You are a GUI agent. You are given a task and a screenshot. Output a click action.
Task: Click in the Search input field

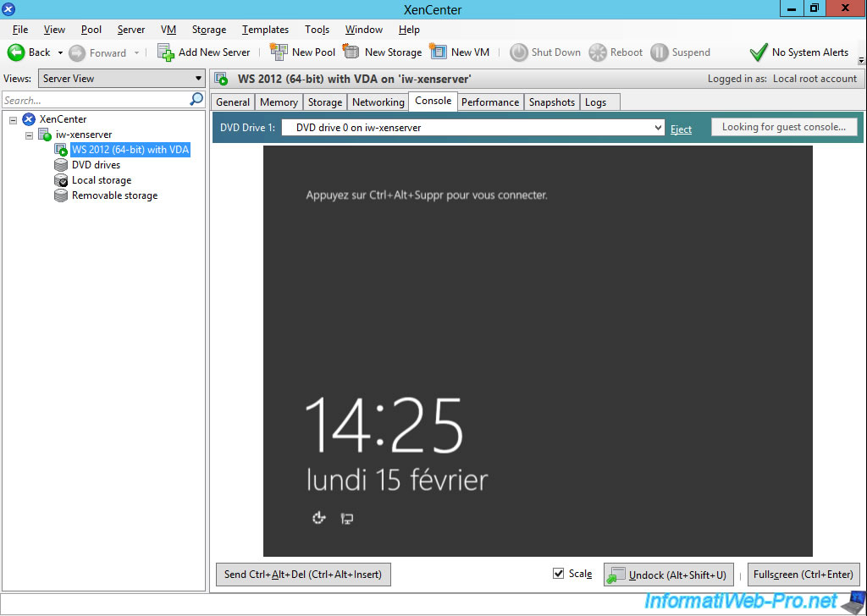97,100
